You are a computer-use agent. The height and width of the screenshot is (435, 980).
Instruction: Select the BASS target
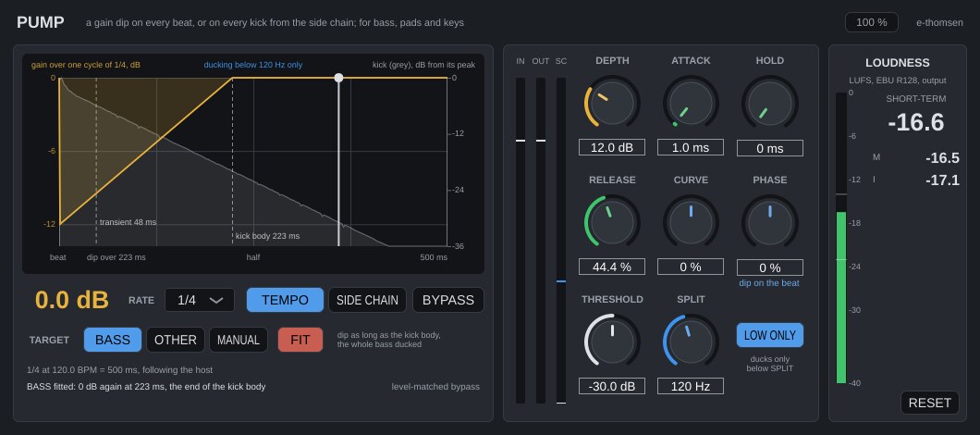click(113, 340)
